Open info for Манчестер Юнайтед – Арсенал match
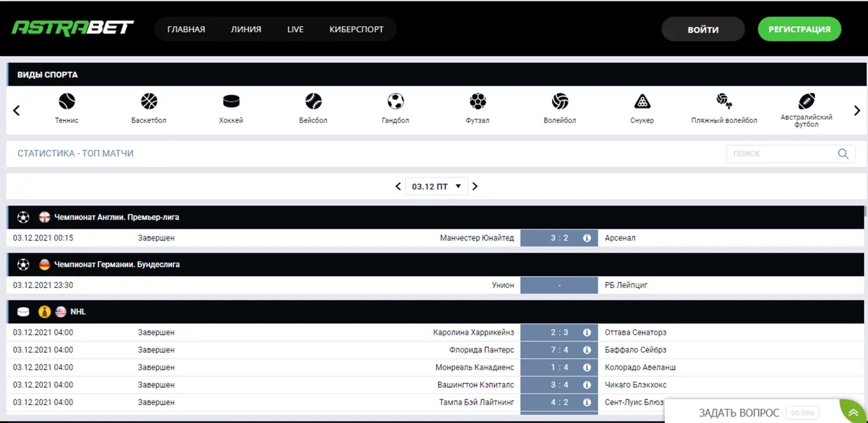This screenshot has height=423, width=868. click(x=587, y=238)
